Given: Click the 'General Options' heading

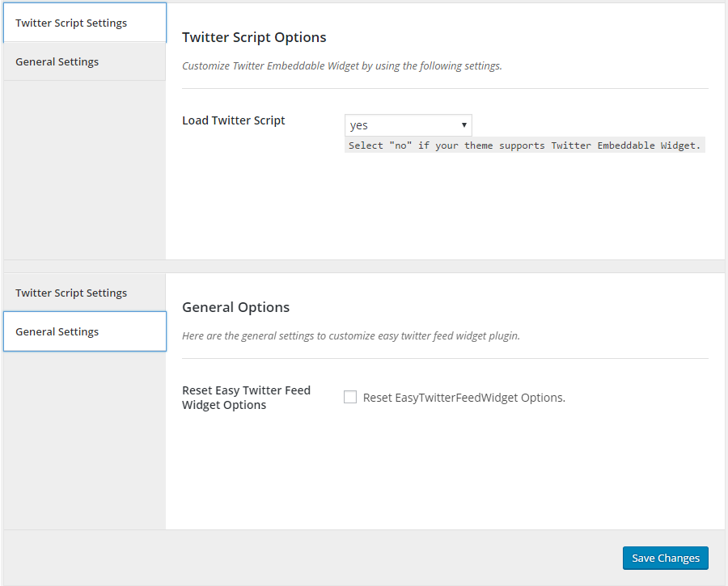Looking at the screenshot, I should click(236, 307).
